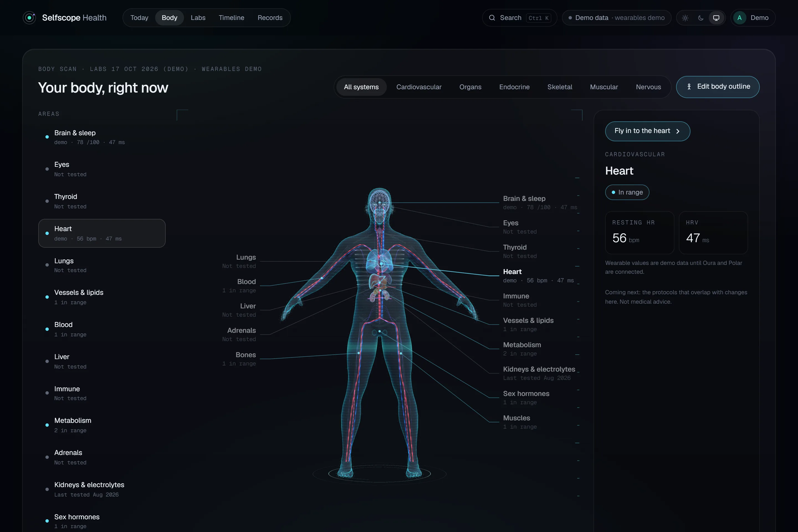Click chevron arrow in Fly in to the heart

point(678,131)
